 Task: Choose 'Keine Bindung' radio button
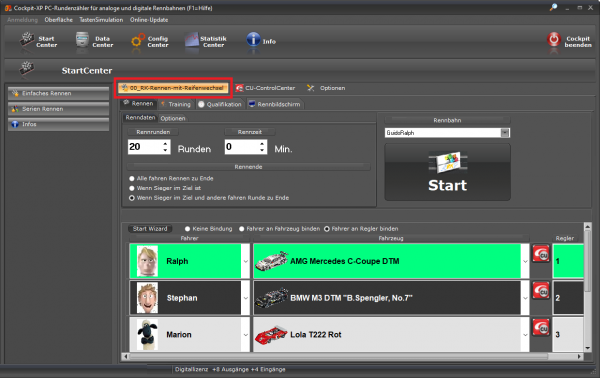click(x=188, y=229)
